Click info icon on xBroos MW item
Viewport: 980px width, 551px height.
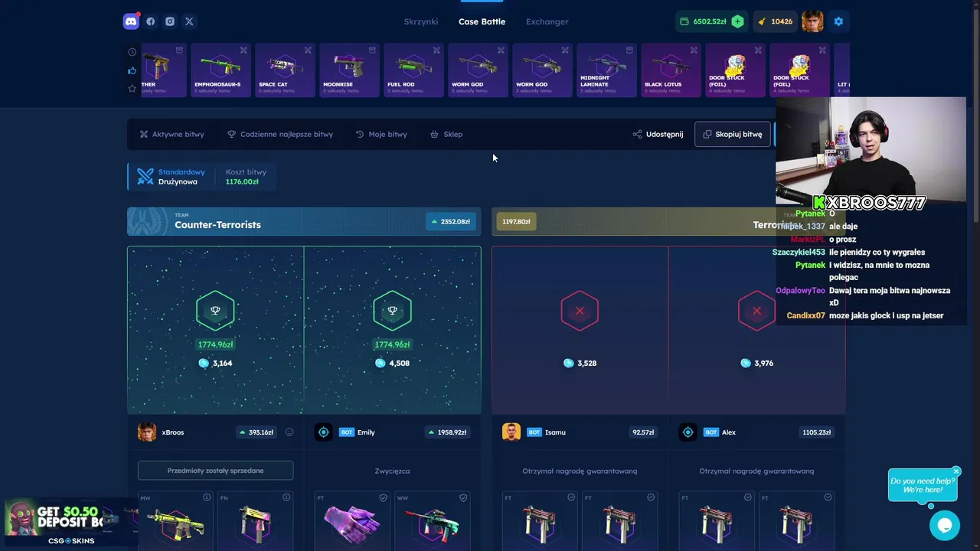(207, 497)
